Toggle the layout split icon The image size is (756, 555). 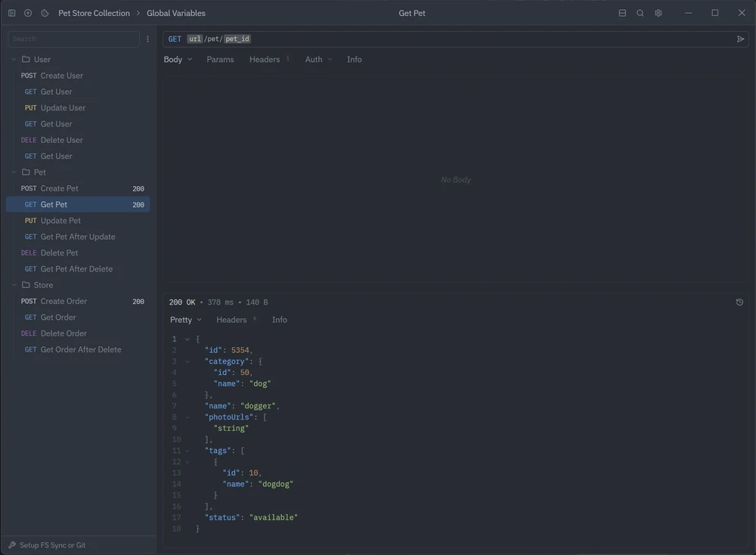tap(622, 13)
